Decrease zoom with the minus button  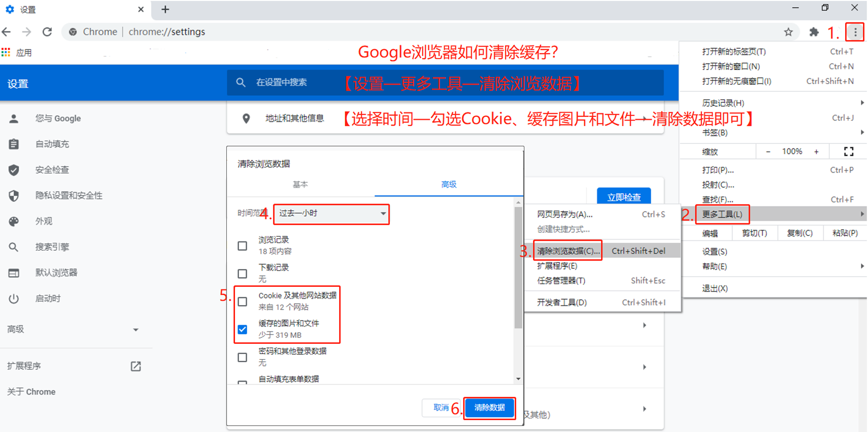coord(768,152)
